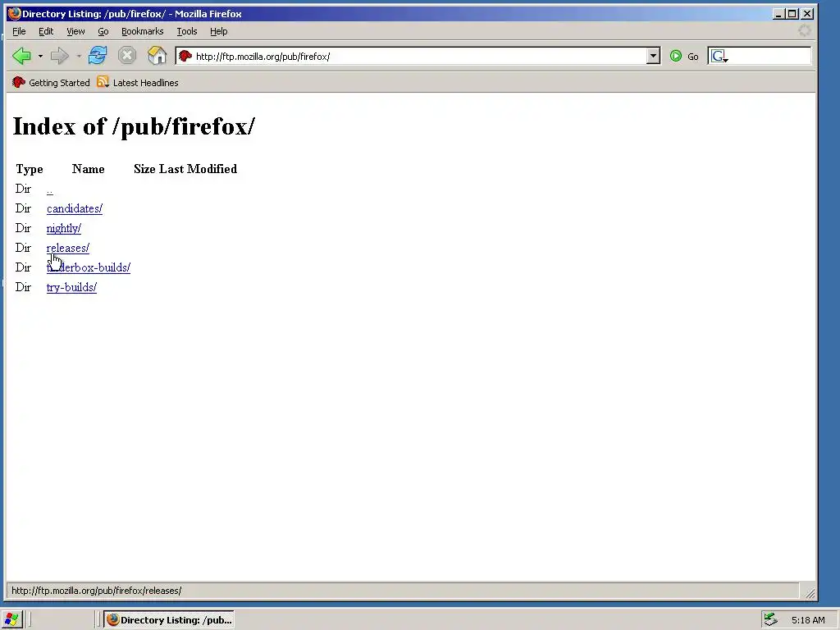The width and height of the screenshot is (840, 630).
Task: Click the 'Index of /pub/firefox/' heading
Action: click(x=134, y=126)
